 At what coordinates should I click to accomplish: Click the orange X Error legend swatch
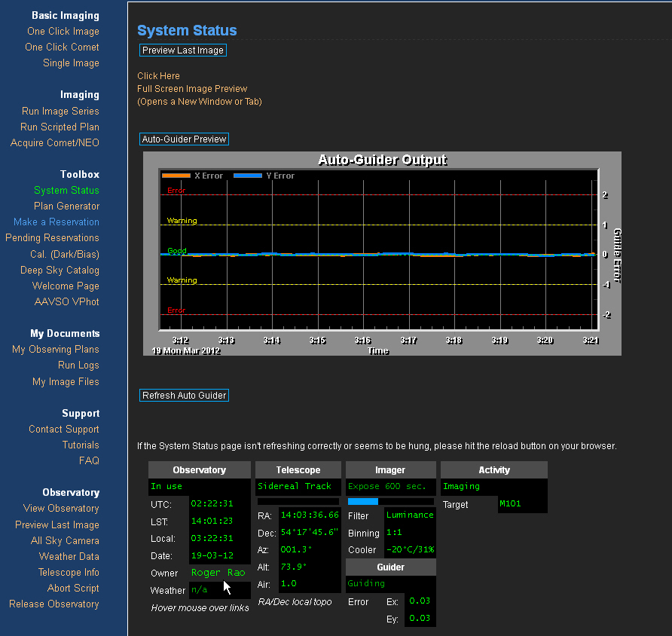[x=176, y=176]
